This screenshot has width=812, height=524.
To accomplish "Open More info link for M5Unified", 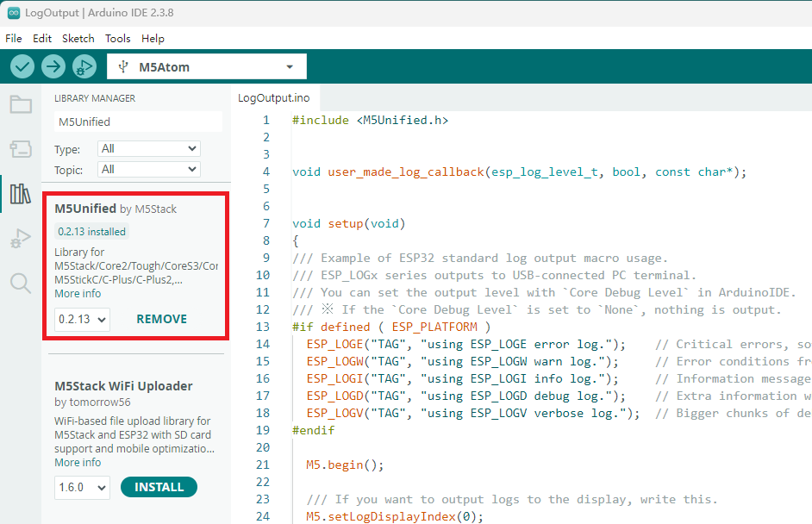I will click(78, 294).
